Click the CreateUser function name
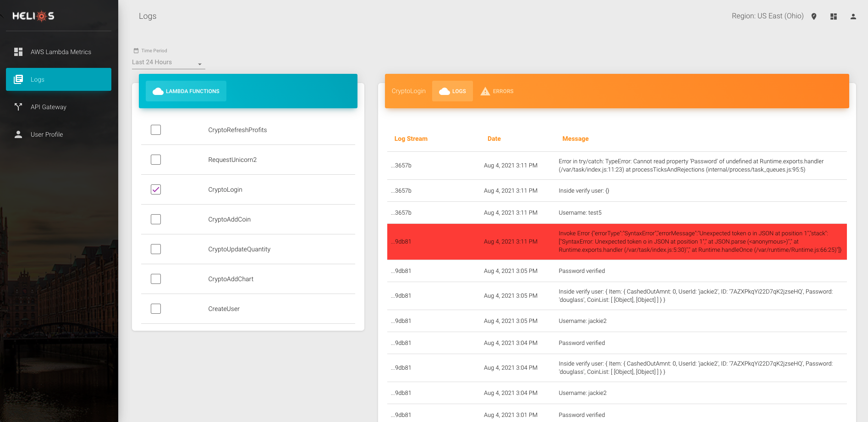868x422 pixels. click(x=224, y=309)
